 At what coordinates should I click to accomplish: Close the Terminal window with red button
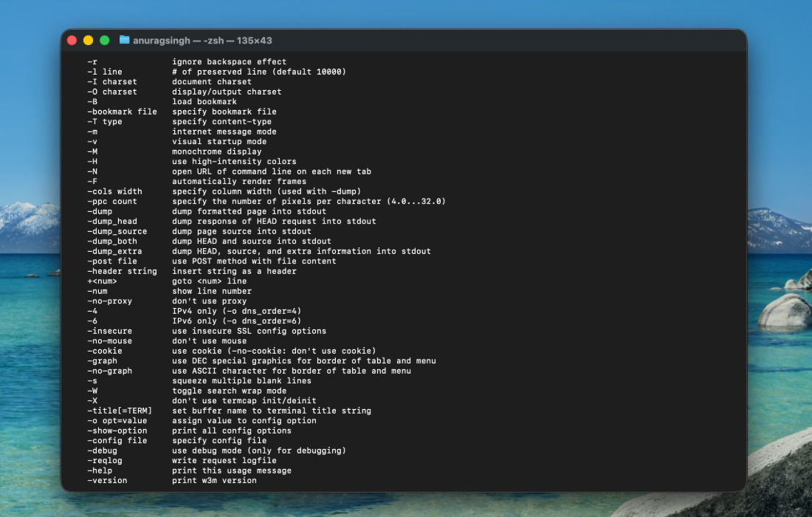(x=72, y=40)
